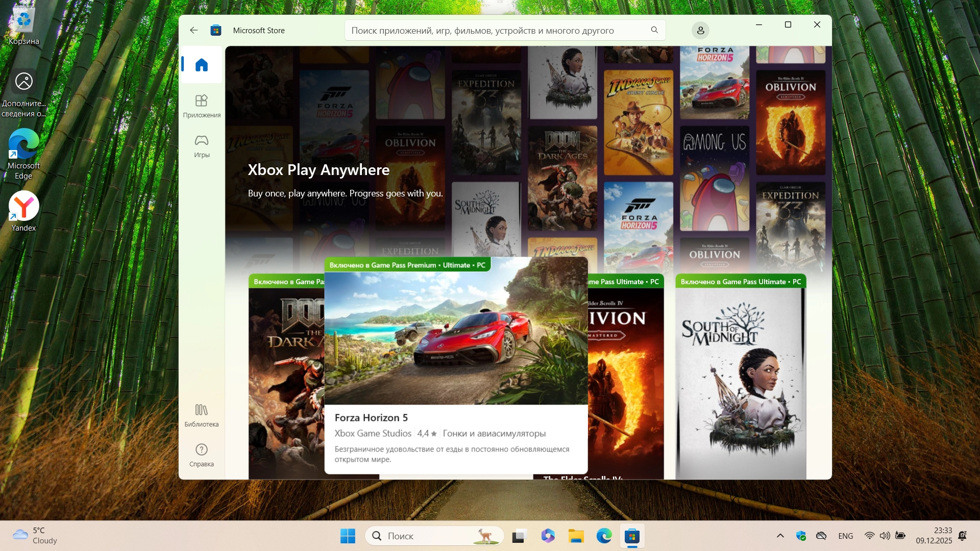Screen dimensions: 980x551
Task: Click the search magnifier icon in Store
Action: tap(654, 30)
